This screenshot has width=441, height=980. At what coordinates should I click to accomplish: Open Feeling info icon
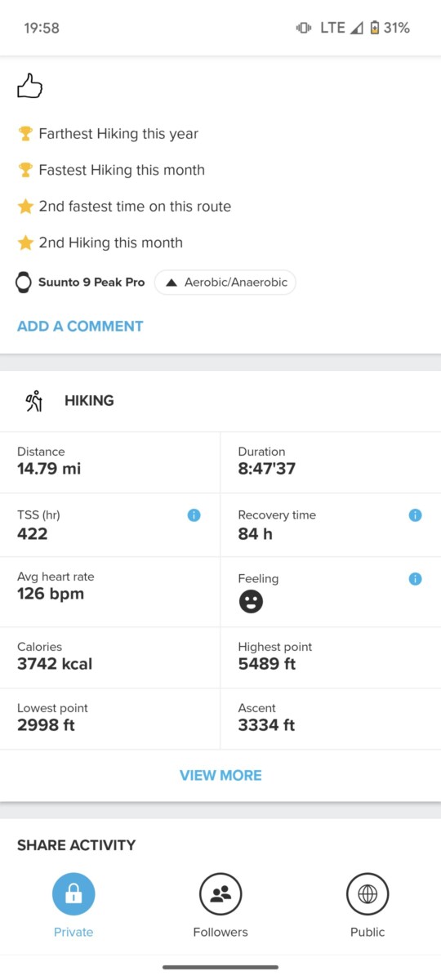[415, 579]
